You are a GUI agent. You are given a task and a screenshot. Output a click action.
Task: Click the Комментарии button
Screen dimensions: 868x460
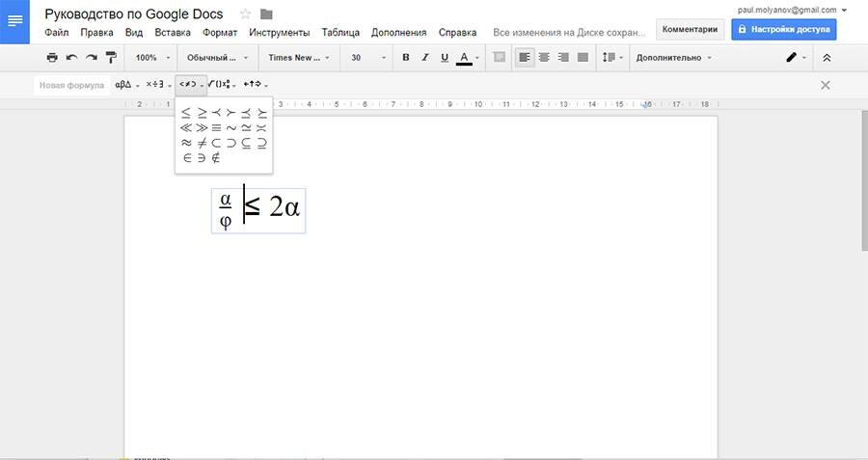(690, 29)
